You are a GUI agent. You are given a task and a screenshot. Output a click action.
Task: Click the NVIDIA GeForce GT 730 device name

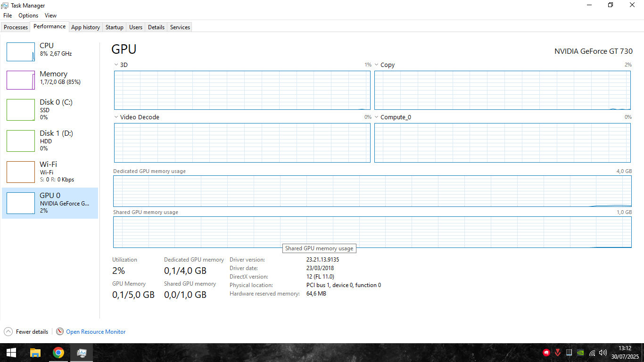pos(594,51)
